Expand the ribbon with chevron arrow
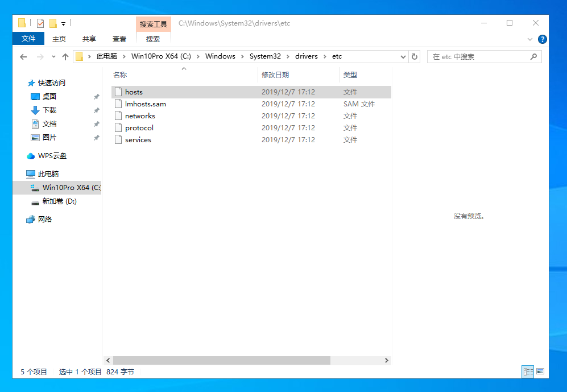Viewport: 567px width, 392px height. [530, 39]
